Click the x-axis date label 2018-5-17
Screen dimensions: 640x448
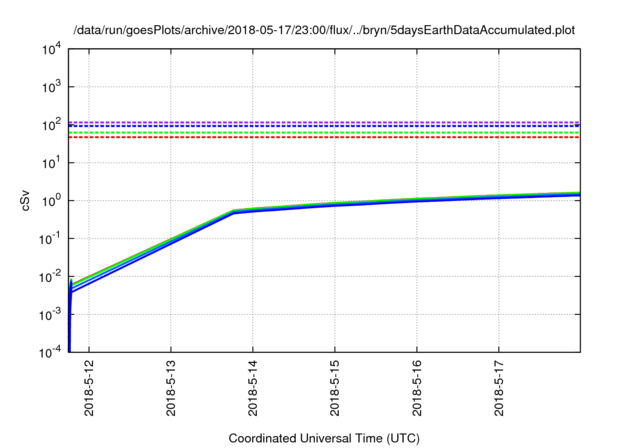coord(499,388)
